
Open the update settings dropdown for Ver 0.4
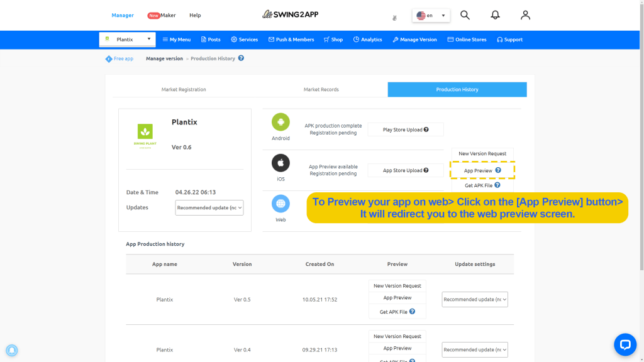pyautogui.click(x=475, y=349)
